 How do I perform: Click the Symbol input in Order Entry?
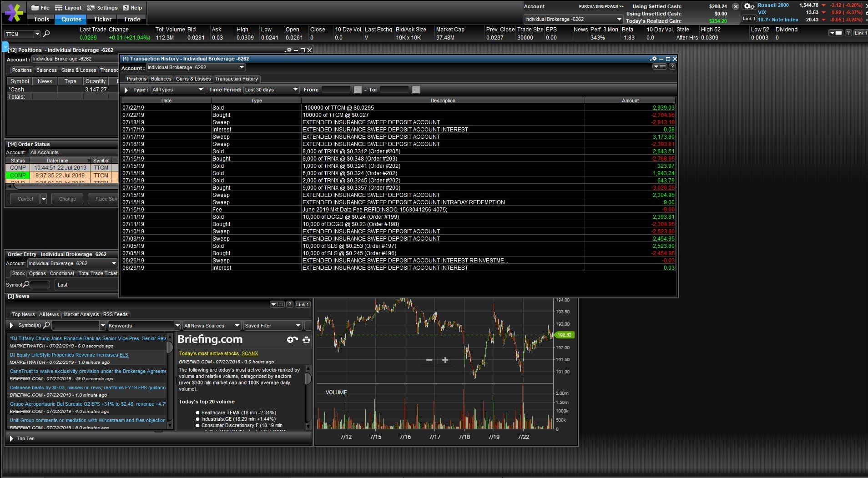click(40, 285)
